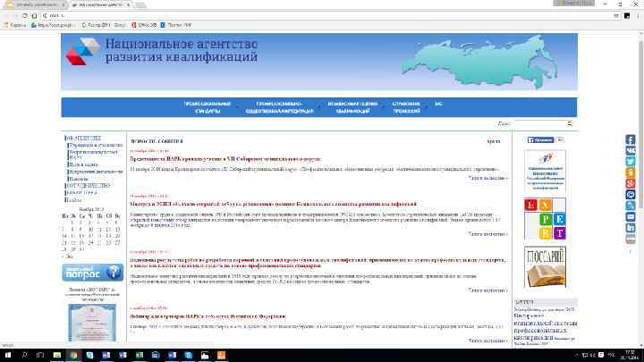Go to browser home page icon
644x362 pixels.
click(x=35, y=15)
